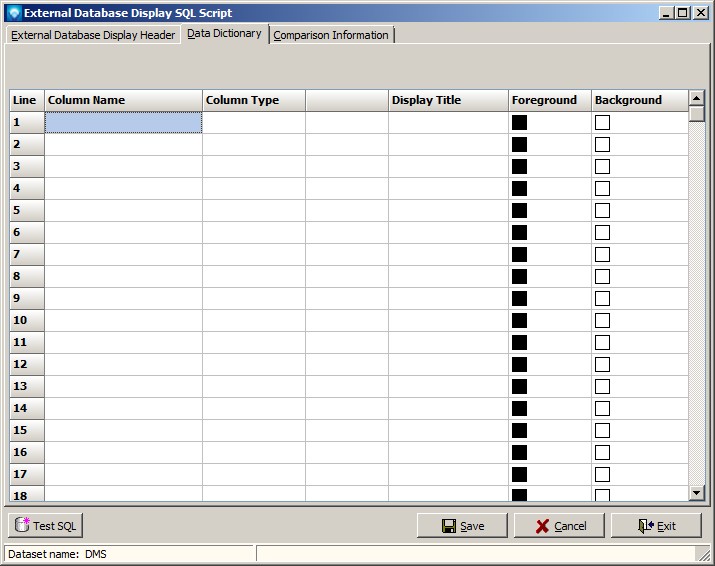Image resolution: width=715 pixels, height=566 pixels.
Task: Click the application icon in title bar
Action: (x=13, y=13)
